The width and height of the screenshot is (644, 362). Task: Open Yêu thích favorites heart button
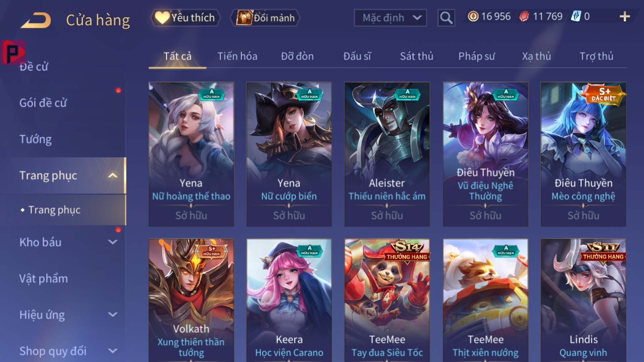185,18
